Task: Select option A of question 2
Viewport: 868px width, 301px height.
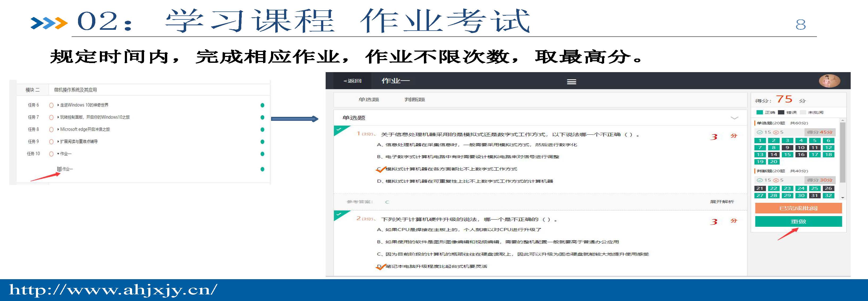Action: coord(459,230)
